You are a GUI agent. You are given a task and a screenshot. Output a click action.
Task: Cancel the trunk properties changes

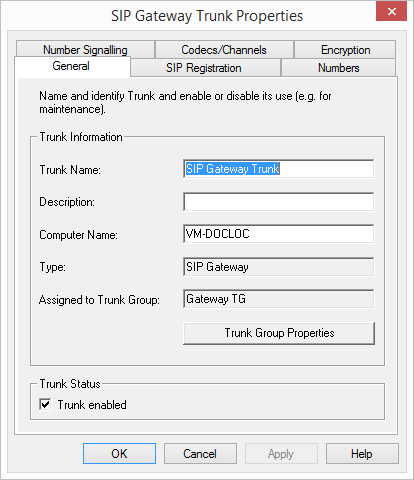pos(200,454)
